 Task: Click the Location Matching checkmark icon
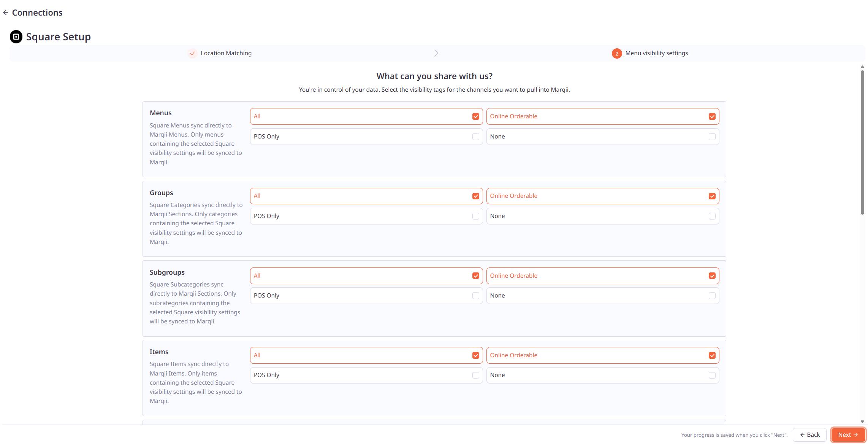[x=192, y=53]
